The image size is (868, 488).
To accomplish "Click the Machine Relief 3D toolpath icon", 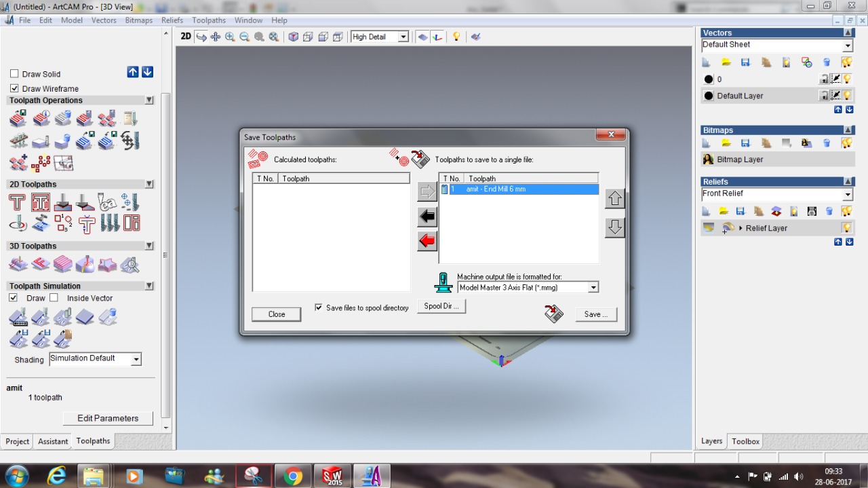I will tap(17, 263).
